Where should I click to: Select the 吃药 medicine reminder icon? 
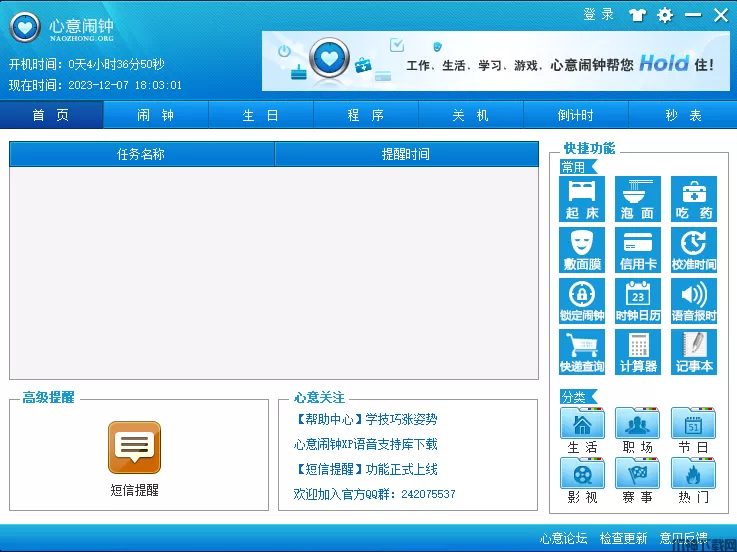tap(694, 199)
